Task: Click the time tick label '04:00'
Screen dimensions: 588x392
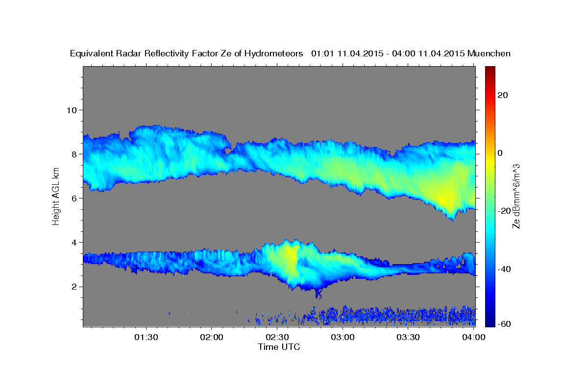Action: click(x=474, y=337)
